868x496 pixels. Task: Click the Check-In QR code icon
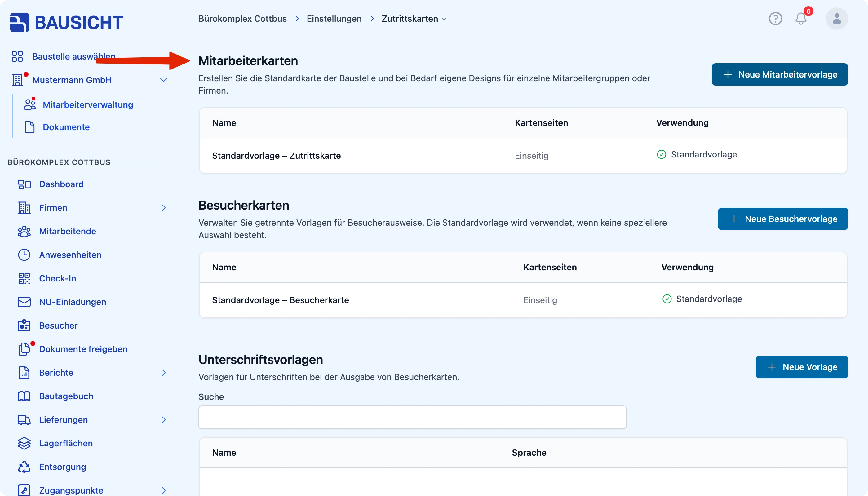coord(24,278)
